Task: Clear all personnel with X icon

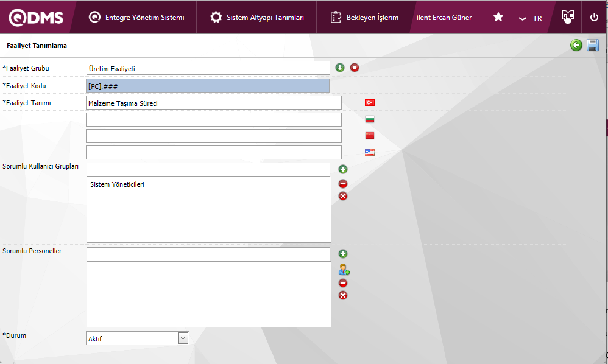Action: click(343, 295)
